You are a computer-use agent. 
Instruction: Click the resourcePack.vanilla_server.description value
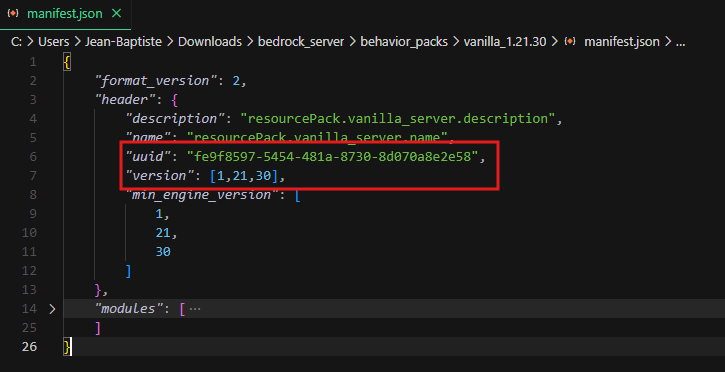pos(398,119)
